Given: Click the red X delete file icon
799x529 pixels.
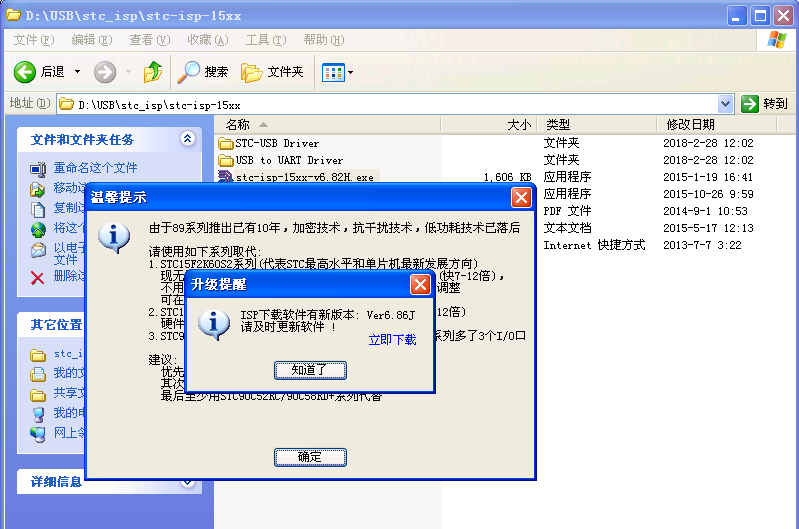Looking at the screenshot, I should pyautogui.click(x=37, y=278).
